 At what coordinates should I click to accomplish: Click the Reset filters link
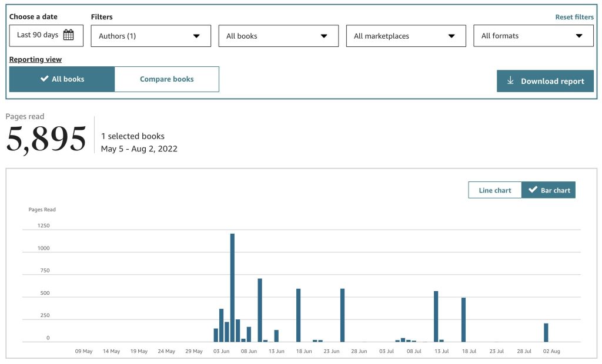[574, 16]
